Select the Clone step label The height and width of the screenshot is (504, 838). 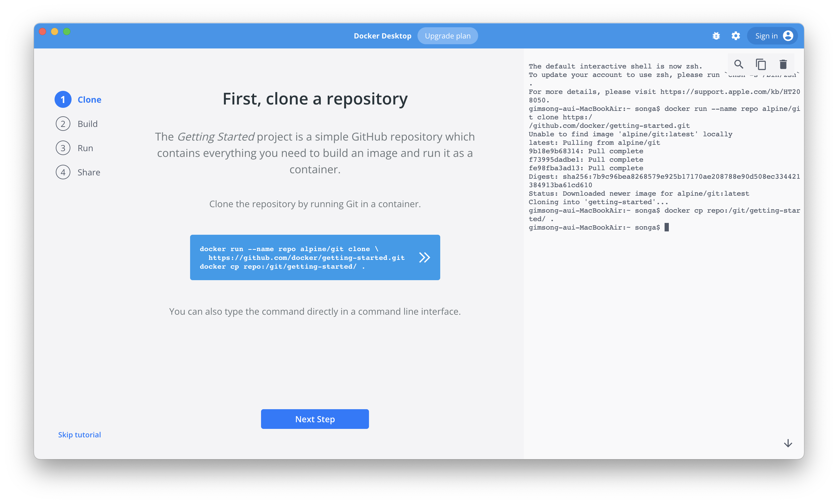(x=89, y=100)
